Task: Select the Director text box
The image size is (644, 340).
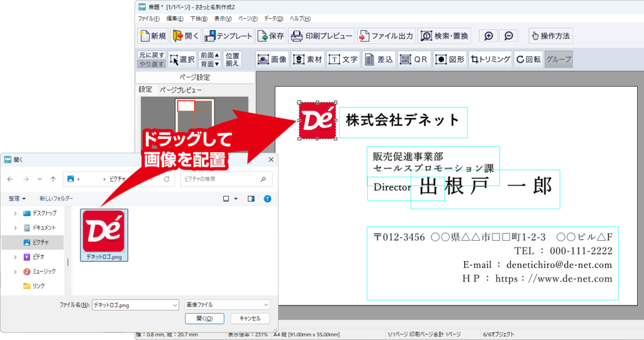Action: click(x=391, y=188)
